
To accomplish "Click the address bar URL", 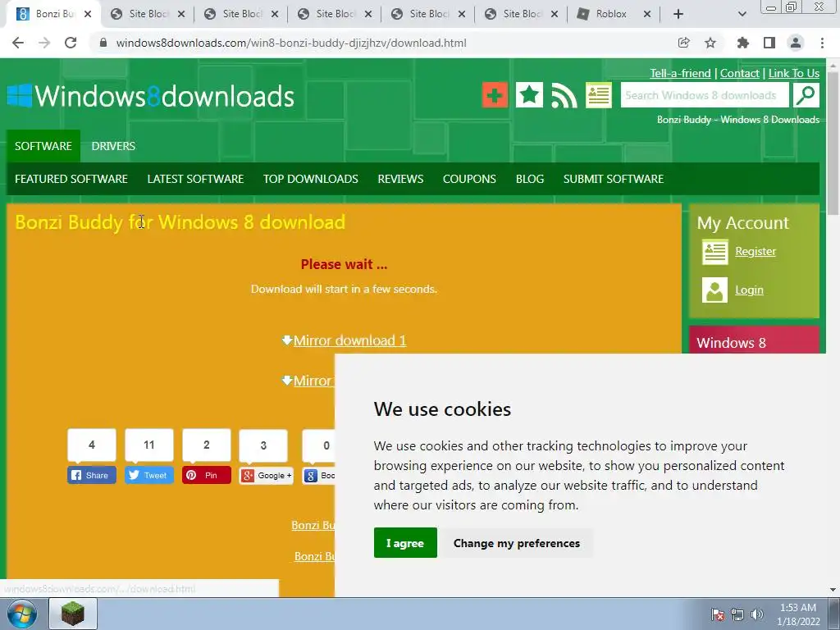I will pyautogui.click(x=291, y=43).
